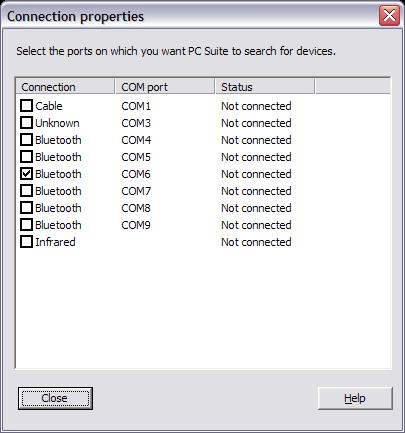This screenshot has height=433, width=405.
Task: Open Help for connection properties
Action: [355, 398]
